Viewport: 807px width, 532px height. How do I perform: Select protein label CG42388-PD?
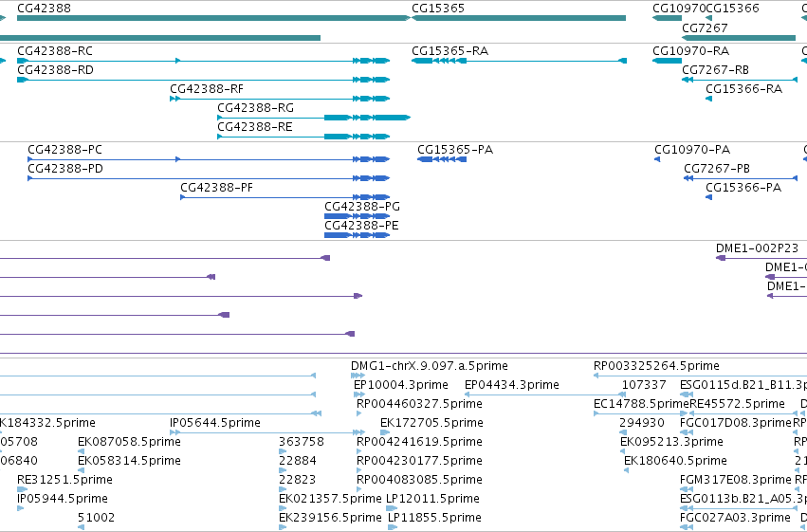click(65, 169)
